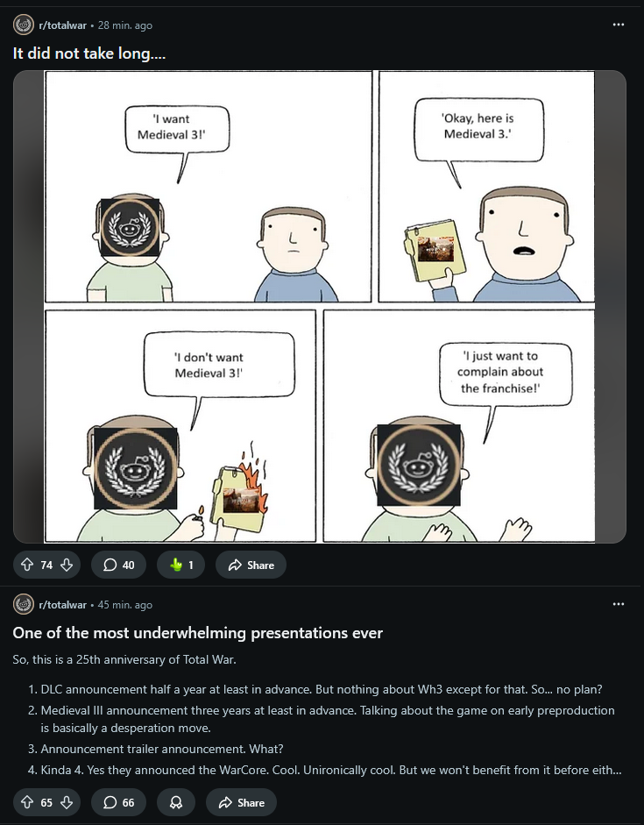Share the "It did not take long" post
Image resolution: width=644 pixels, height=825 pixels.
(251, 565)
